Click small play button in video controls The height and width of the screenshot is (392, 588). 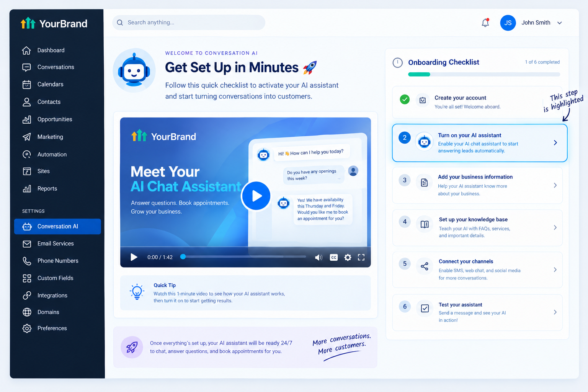[134, 257]
